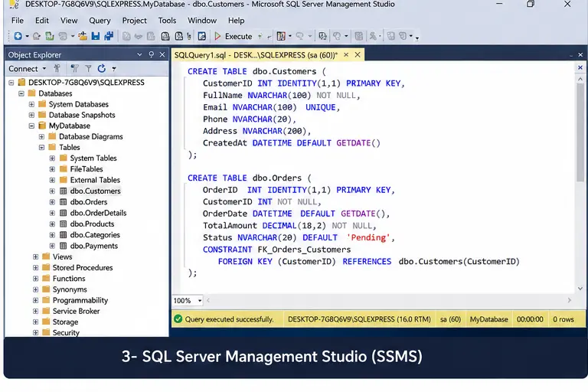The width and height of the screenshot is (588, 392).
Task: Select the dbo.OrderDetails table icon
Action: [64, 213]
